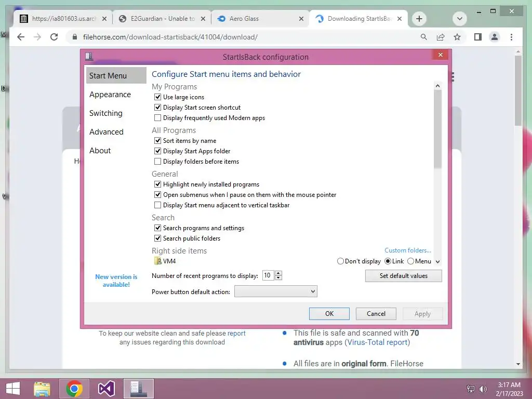The width and height of the screenshot is (532, 399).
Task: Open the tab search chevron
Action: pyautogui.click(x=460, y=19)
